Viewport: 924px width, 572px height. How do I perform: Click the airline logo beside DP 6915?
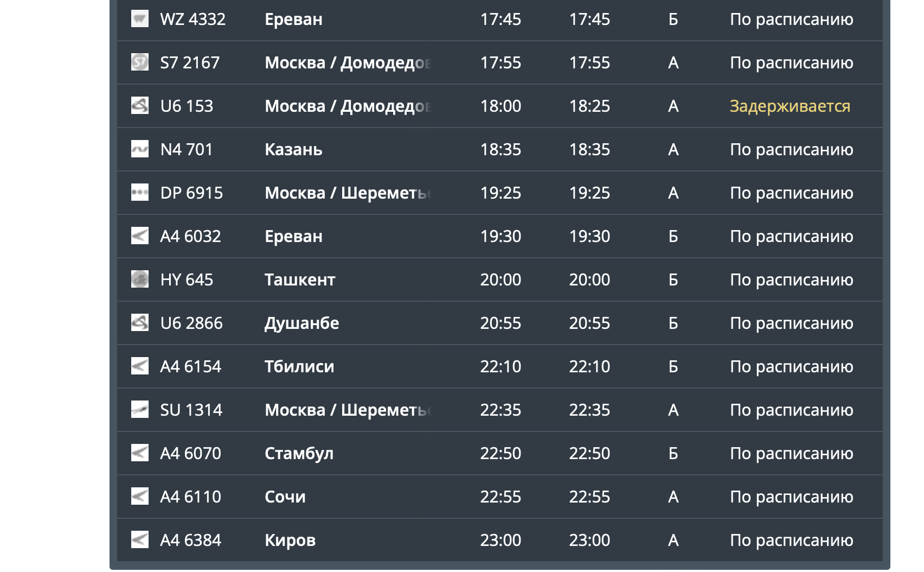pyautogui.click(x=140, y=193)
